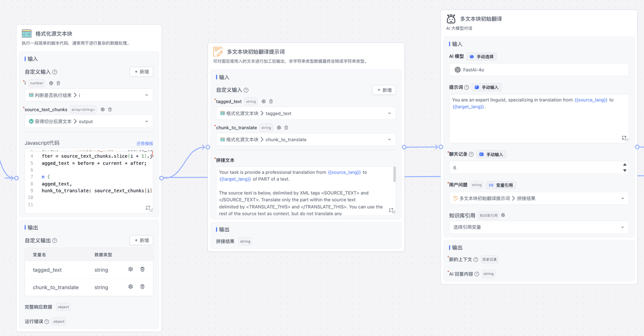Delete tagged_text input in prompt node
The image size is (644, 336).
[271, 101]
